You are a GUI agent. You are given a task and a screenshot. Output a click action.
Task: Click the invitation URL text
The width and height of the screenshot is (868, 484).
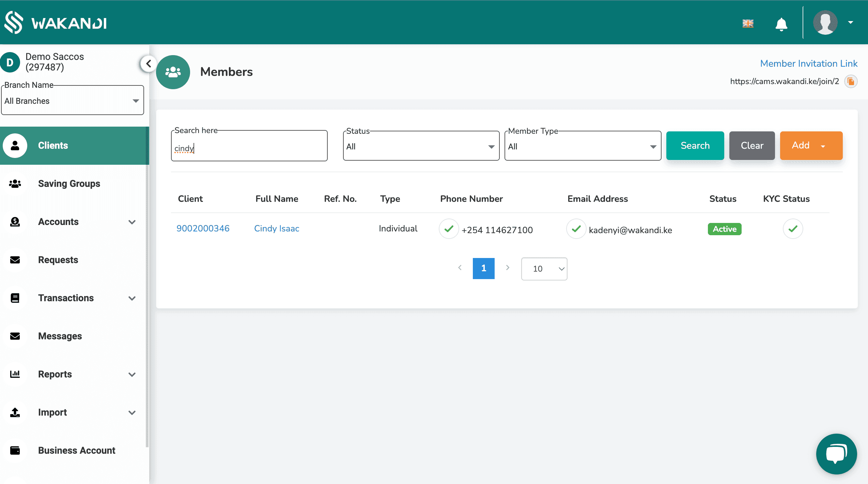[x=785, y=81]
